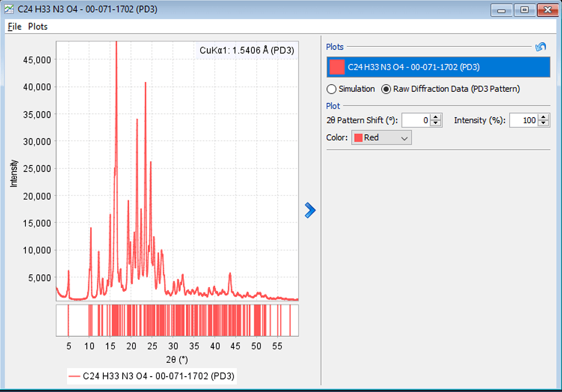Open the File menu
This screenshot has height=392, width=562.
[x=14, y=26]
